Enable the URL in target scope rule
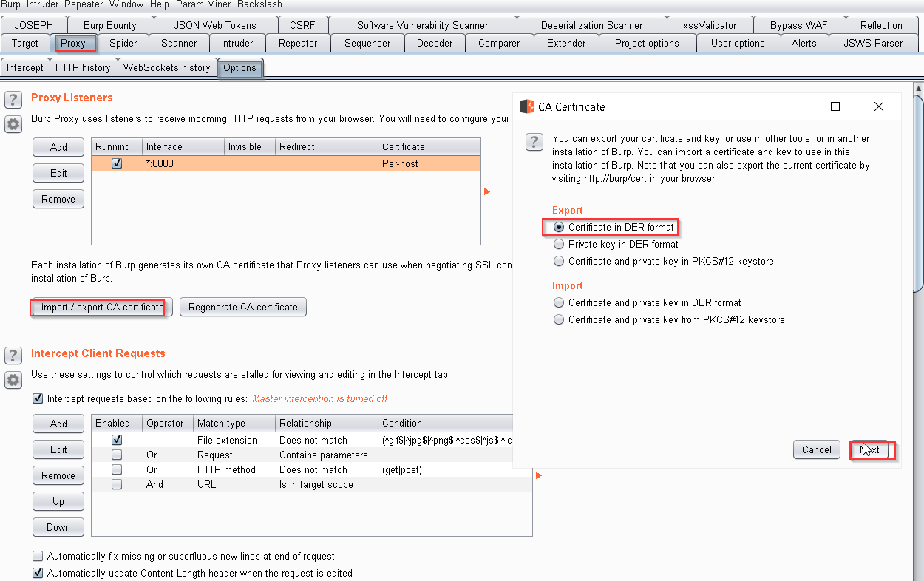 point(117,484)
